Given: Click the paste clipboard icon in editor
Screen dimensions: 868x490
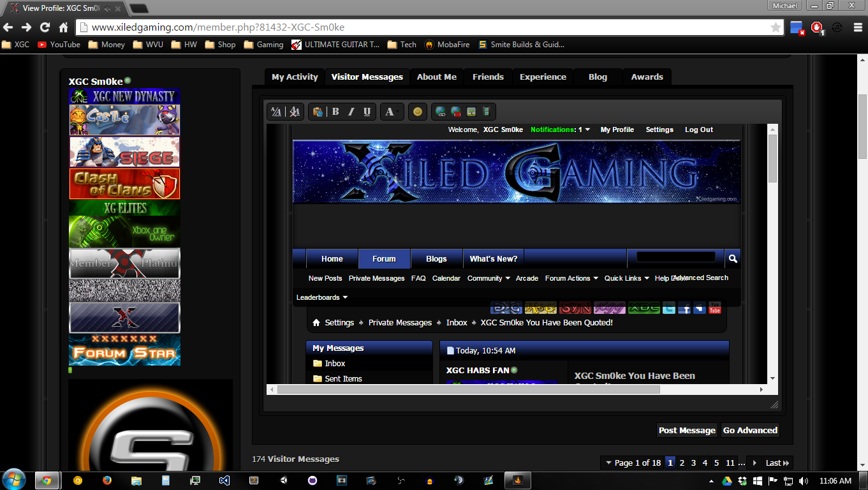Looking at the screenshot, I should pos(318,112).
